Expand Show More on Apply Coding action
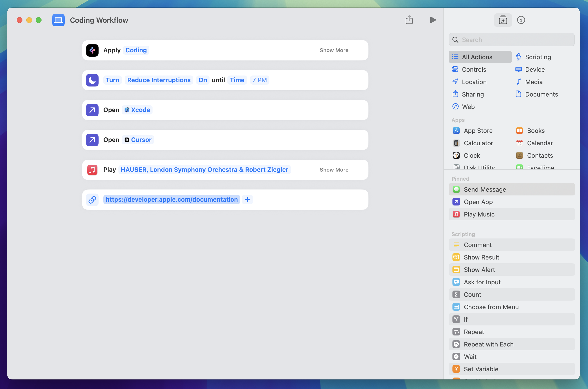This screenshot has height=389, width=588. (x=334, y=50)
